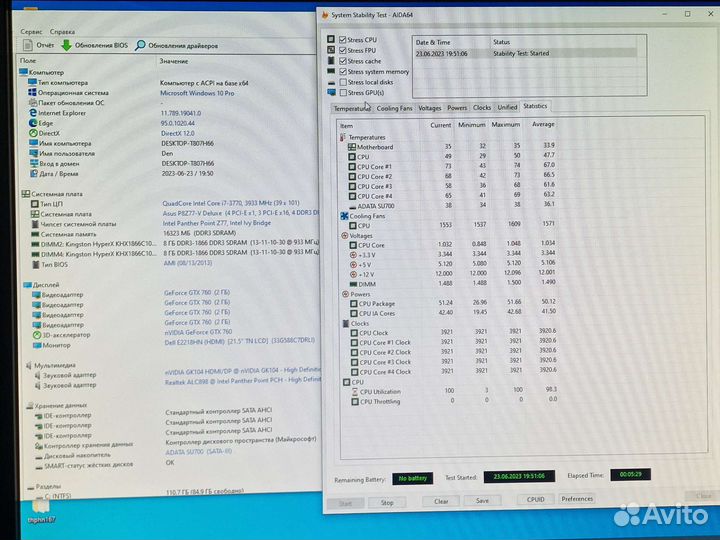Click the Motherboard icon in statistics list
This screenshot has height=540, width=720.
click(x=352, y=147)
